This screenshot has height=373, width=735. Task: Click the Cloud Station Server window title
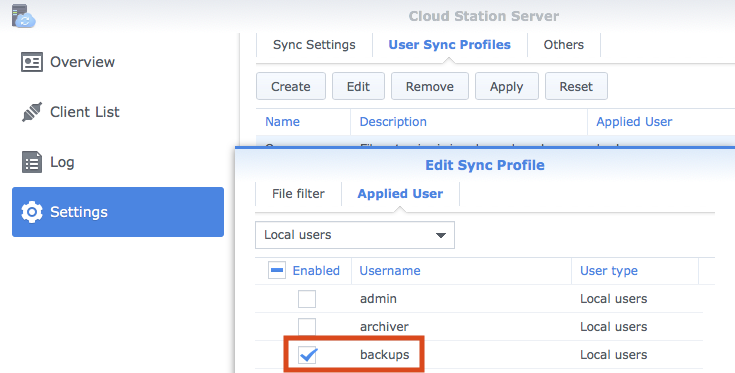click(484, 16)
